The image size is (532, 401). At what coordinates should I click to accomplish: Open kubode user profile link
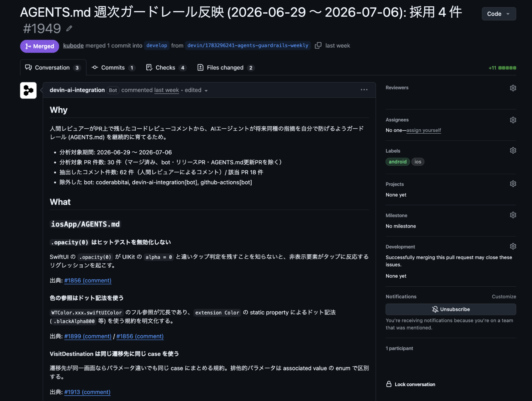[73, 46]
